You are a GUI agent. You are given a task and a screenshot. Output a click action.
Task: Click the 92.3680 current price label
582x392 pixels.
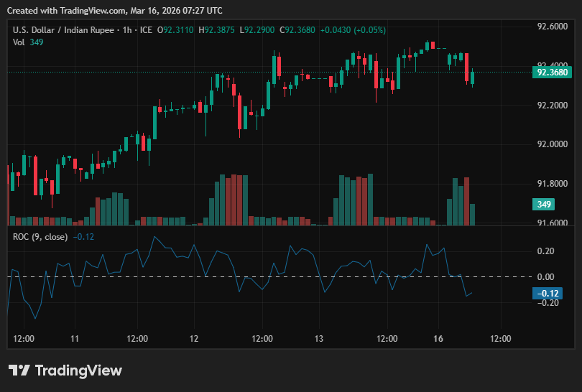pyautogui.click(x=552, y=73)
